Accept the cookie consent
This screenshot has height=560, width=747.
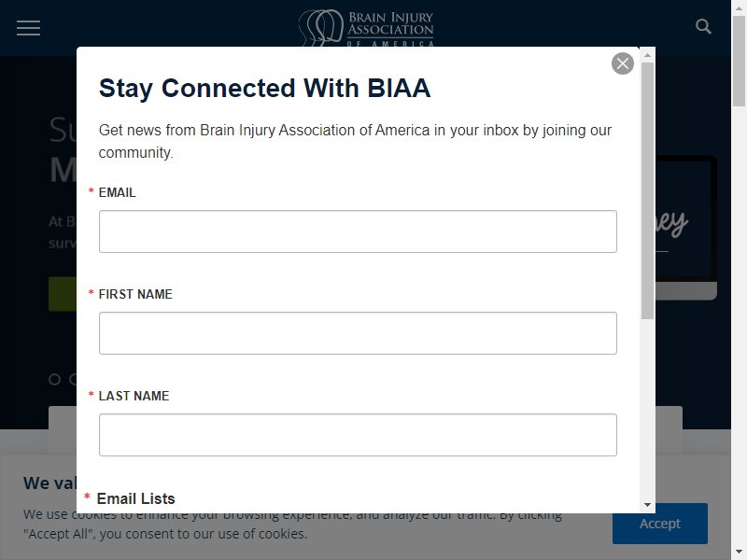point(660,524)
